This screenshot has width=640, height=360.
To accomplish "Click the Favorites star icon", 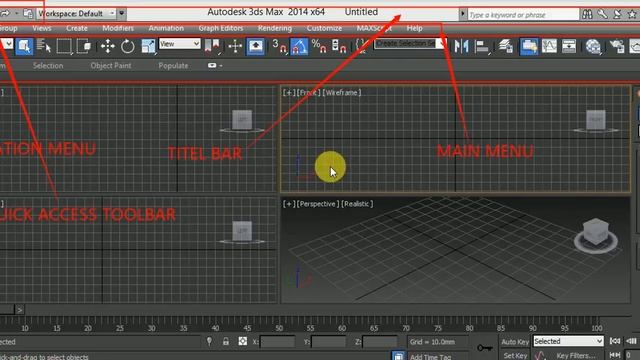I will point(632,14).
